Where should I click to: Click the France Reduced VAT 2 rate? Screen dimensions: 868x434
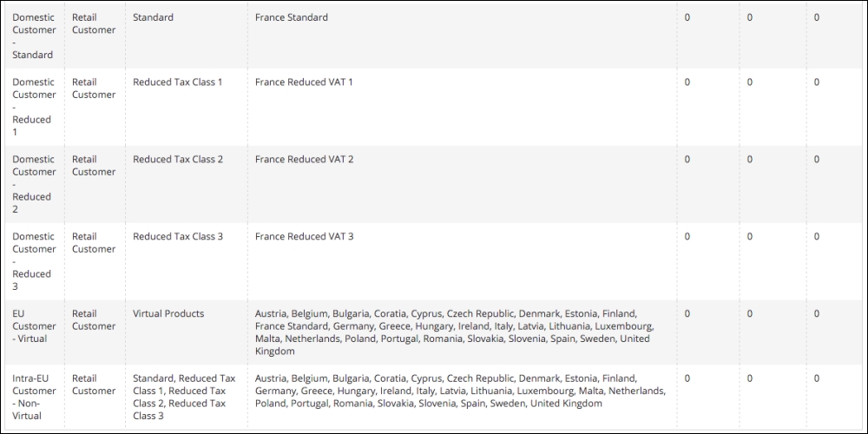[304, 159]
